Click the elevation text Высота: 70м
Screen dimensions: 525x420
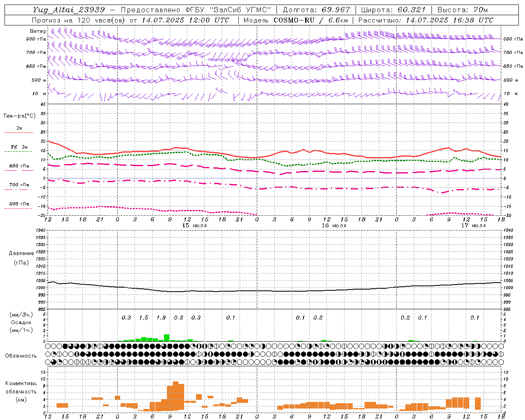pos(462,10)
